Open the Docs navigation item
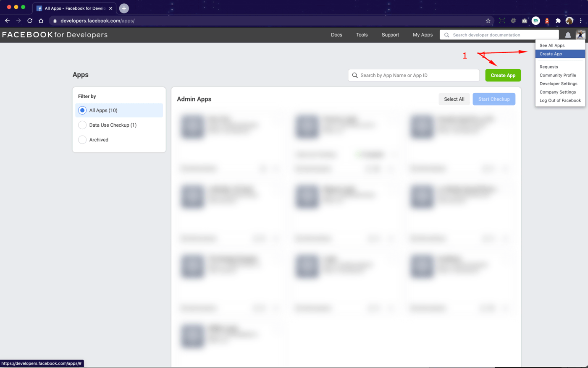The image size is (588, 368). pyautogui.click(x=336, y=35)
